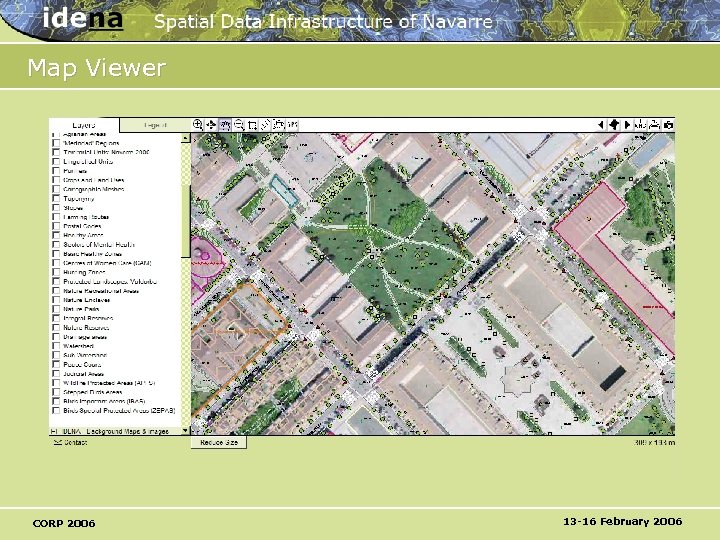Image resolution: width=720 pixels, height=540 pixels.
Task: Check Steppe Birds Areas layer
Action: pos(56,392)
